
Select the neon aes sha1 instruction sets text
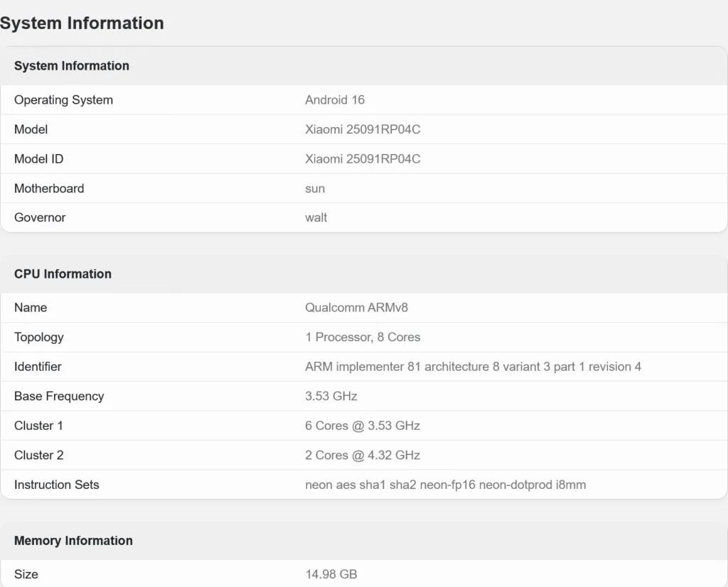coord(445,485)
